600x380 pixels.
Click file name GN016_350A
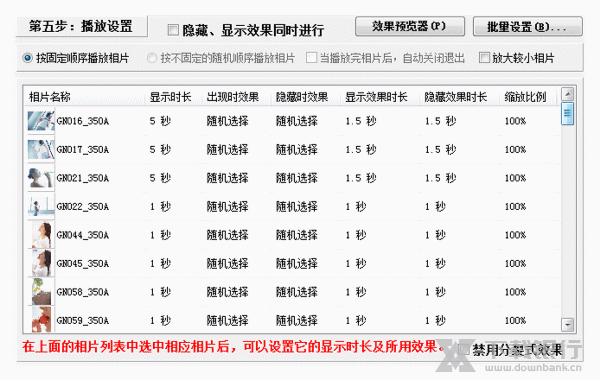click(83, 121)
